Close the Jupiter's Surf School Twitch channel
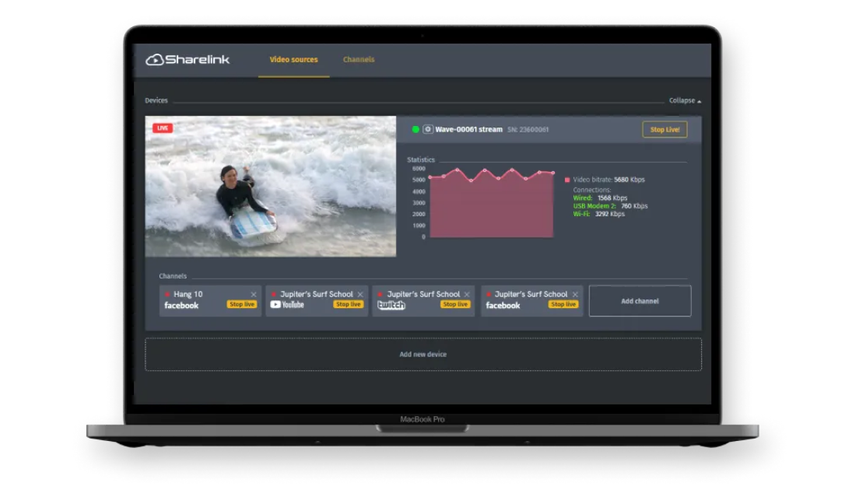 (467, 295)
